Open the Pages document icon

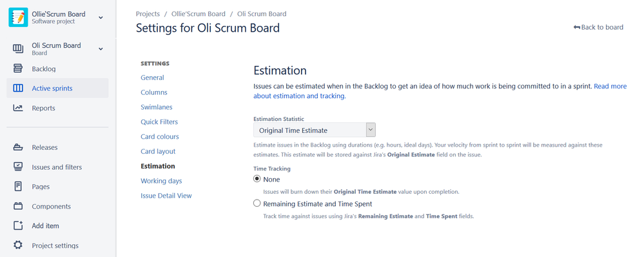click(18, 187)
